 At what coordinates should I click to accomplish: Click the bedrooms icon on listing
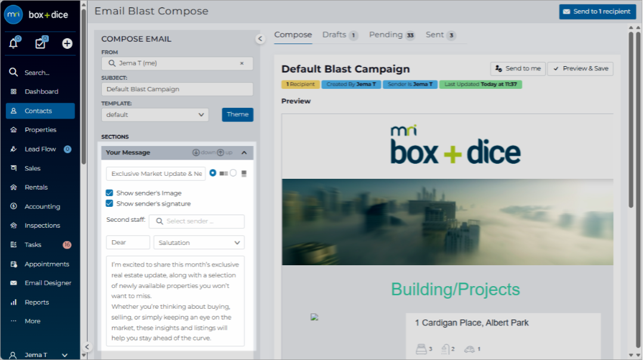click(x=421, y=349)
